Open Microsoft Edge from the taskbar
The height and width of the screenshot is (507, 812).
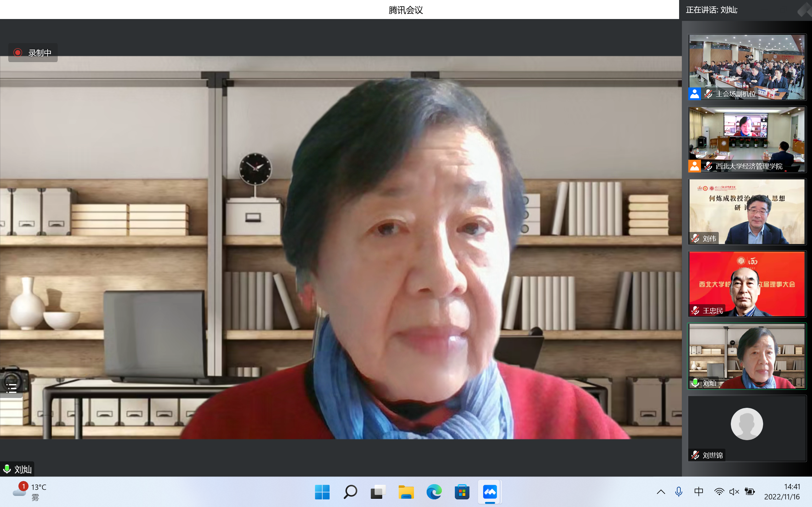434,492
